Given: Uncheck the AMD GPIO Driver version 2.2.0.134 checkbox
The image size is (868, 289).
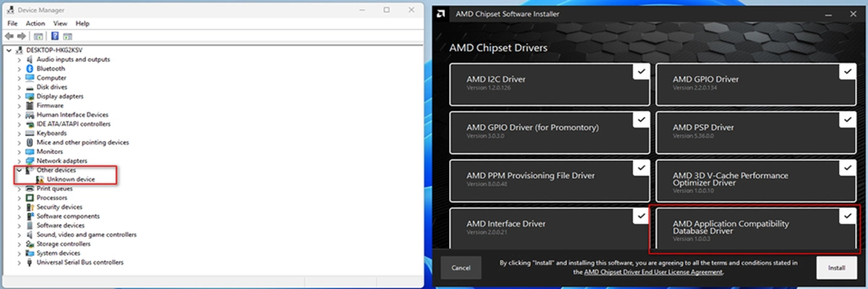Looking at the screenshot, I should point(848,72).
